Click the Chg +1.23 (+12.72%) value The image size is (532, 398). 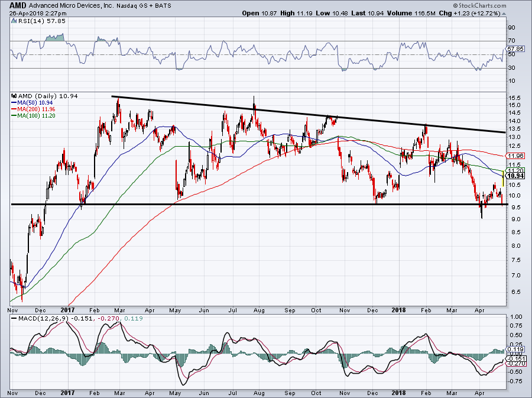coord(469,13)
